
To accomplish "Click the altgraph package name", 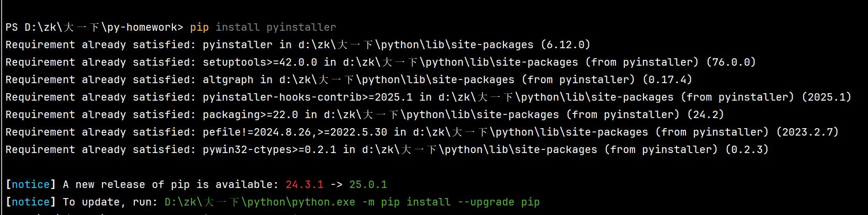I will (x=228, y=79).
